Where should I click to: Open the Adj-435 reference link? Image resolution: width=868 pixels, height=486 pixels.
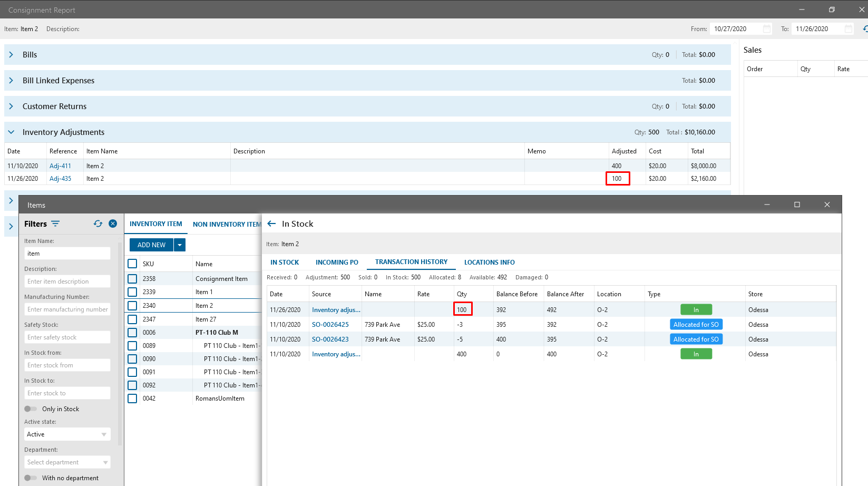(x=60, y=179)
